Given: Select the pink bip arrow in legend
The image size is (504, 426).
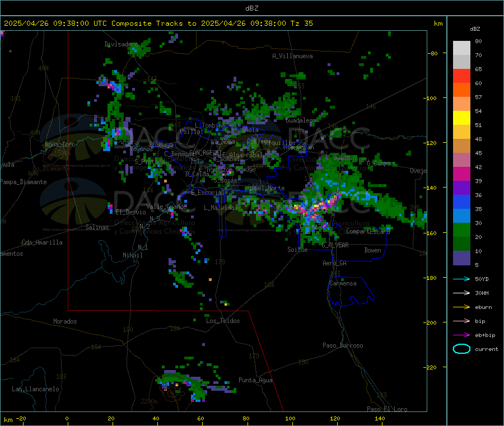Looking at the screenshot, I should click(x=461, y=321).
